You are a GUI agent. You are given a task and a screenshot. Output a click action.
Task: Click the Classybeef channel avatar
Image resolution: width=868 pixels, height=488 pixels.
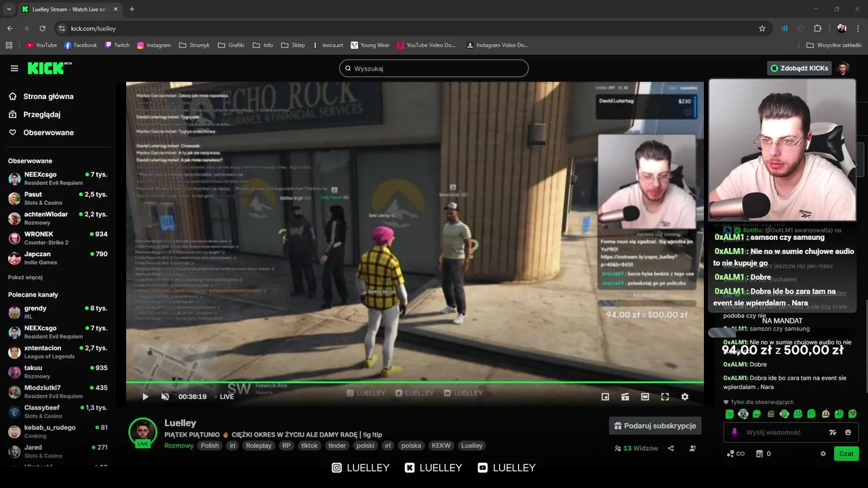[x=14, y=411]
